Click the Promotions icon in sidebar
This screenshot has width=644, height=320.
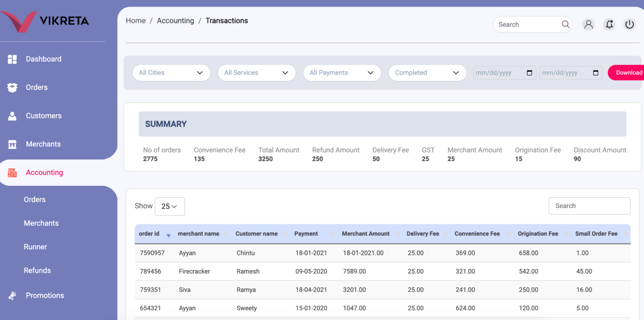click(x=12, y=296)
